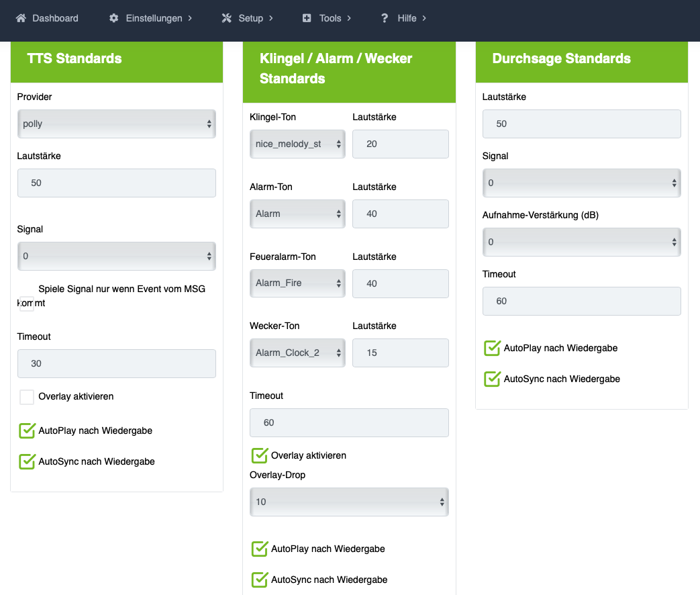This screenshot has height=595, width=700.
Task: Disable Overlay aktivieren in Klingel Standards
Action: [260, 455]
